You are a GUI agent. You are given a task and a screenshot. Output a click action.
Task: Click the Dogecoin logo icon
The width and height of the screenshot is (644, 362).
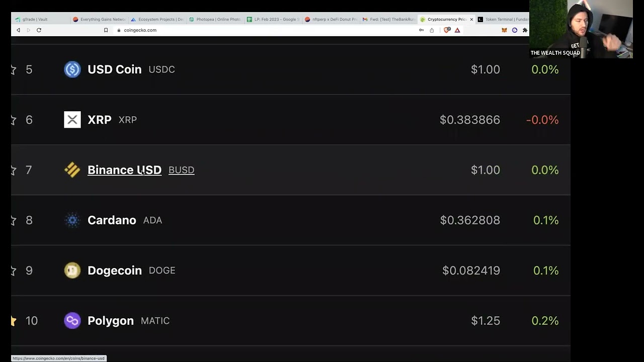click(x=72, y=270)
